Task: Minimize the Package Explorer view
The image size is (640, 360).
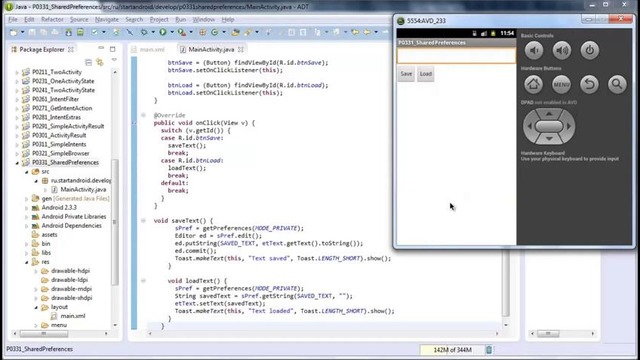Action: pyautogui.click(x=101, y=49)
